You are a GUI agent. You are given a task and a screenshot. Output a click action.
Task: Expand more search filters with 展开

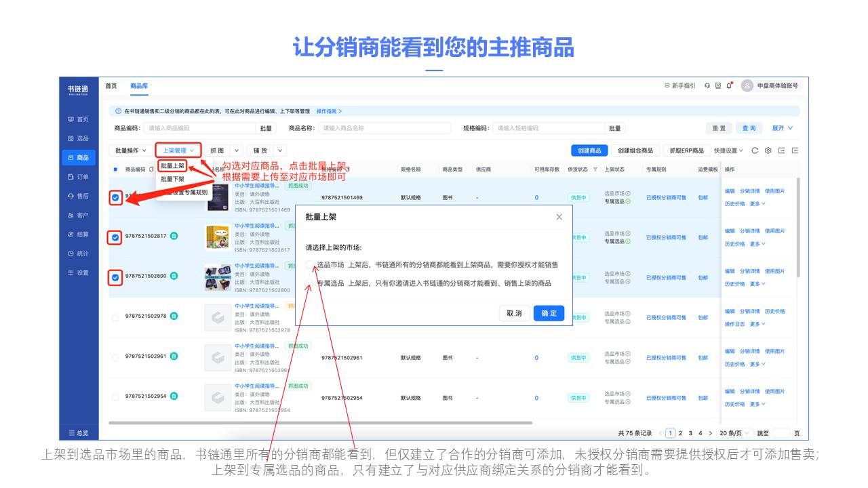pyautogui.click(x=783, y=128)
